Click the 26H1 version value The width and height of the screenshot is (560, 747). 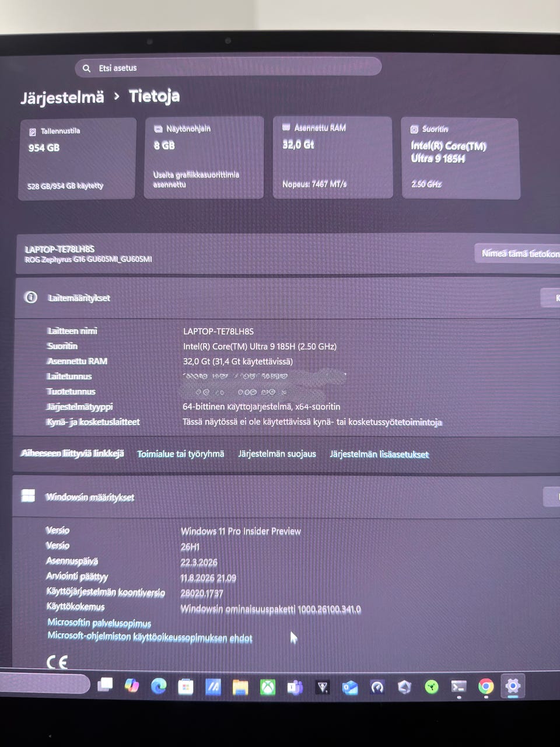coord(190,547)
